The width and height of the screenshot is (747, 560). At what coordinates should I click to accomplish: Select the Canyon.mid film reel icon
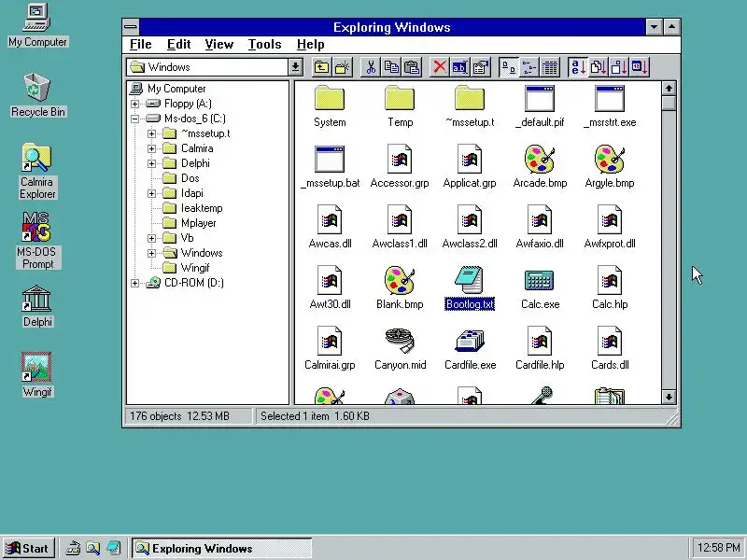coord(400,341)
